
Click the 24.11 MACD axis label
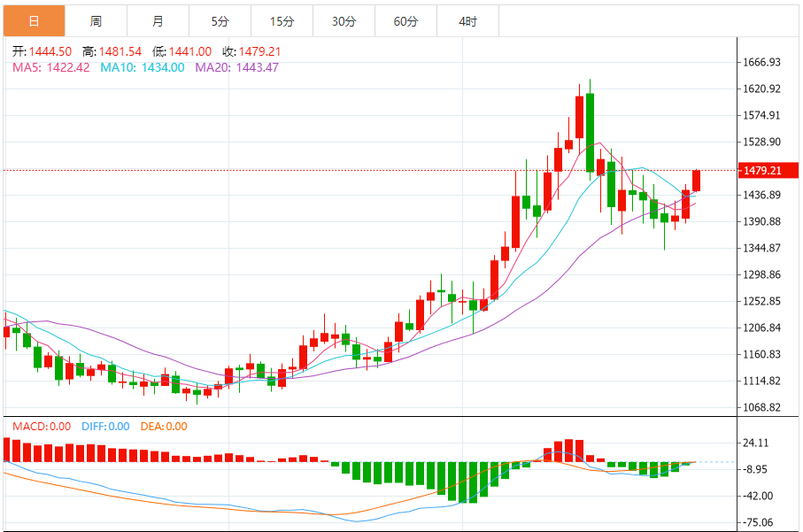click(756, 443)
